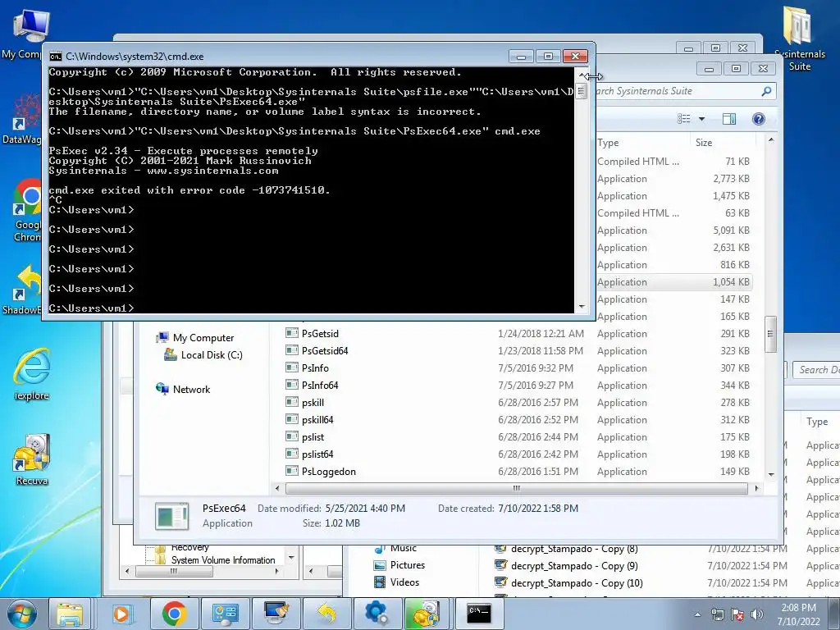Open the volume speaker tray icon
The width and height of the screenshot is (840, 630).
756,614
